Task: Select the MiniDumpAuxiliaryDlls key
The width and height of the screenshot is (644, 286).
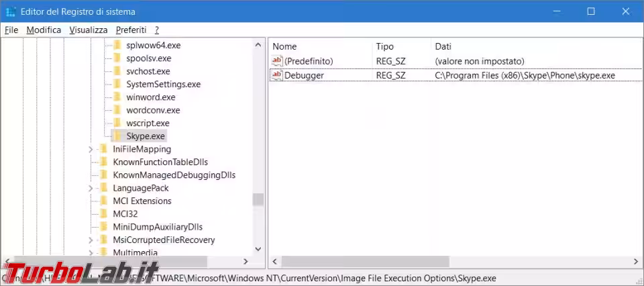Action: point(158,227)
